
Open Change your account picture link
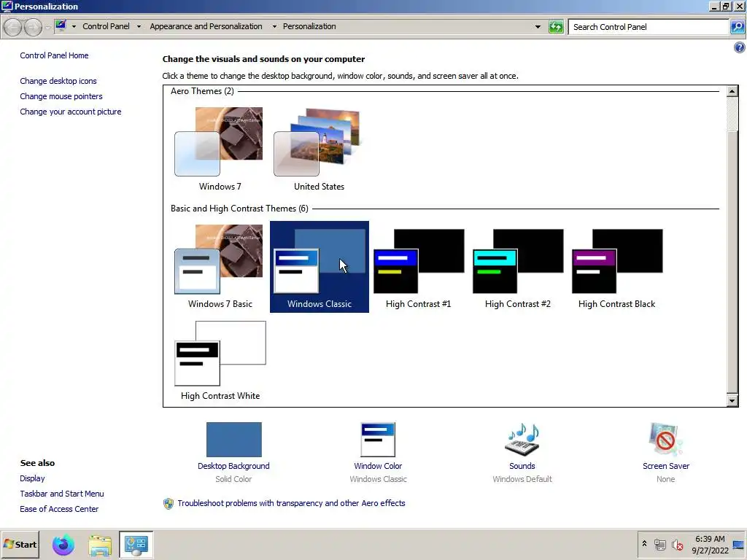(71, 112)
